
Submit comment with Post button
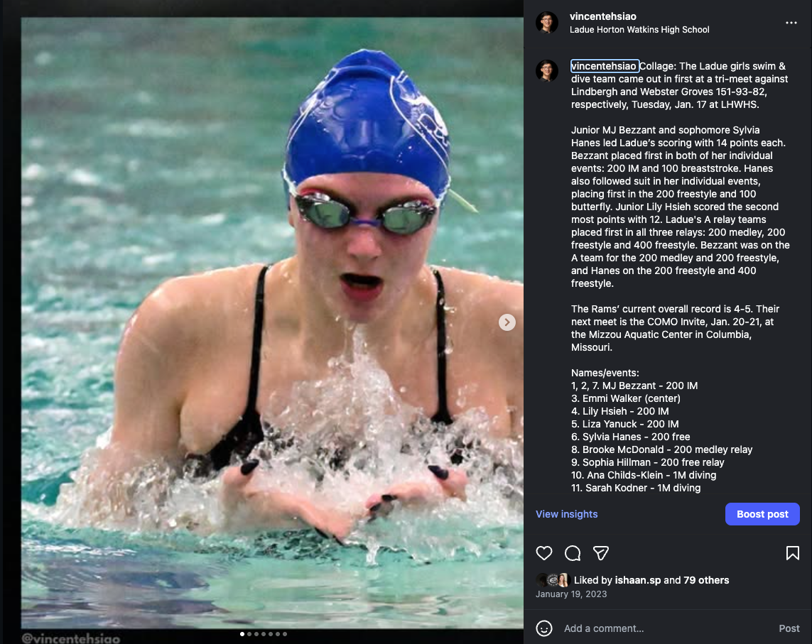pos(789,628)
